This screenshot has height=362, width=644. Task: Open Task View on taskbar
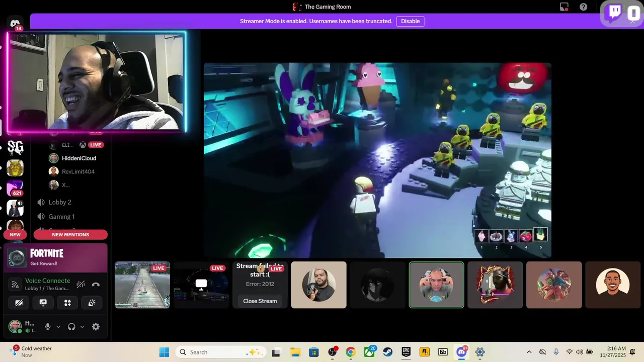[276, 352]
